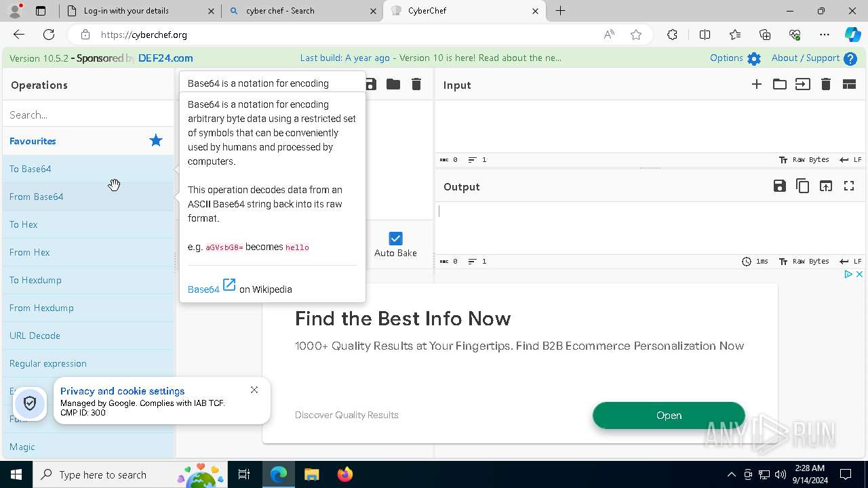Maximise the output pane icon
The width and height of the screenshot is (868, 488).
point(849,186)
